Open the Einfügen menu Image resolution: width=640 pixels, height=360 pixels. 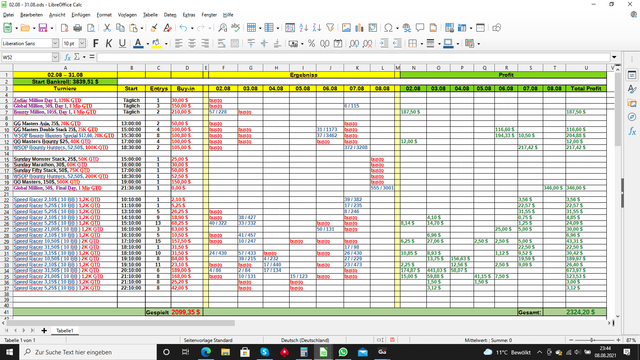81,15
